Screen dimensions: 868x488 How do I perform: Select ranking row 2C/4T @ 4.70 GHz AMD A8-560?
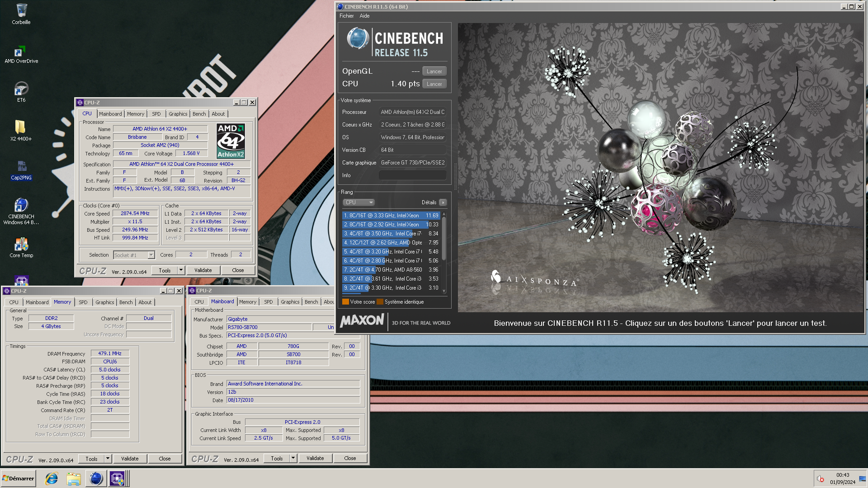coord(391,270)
